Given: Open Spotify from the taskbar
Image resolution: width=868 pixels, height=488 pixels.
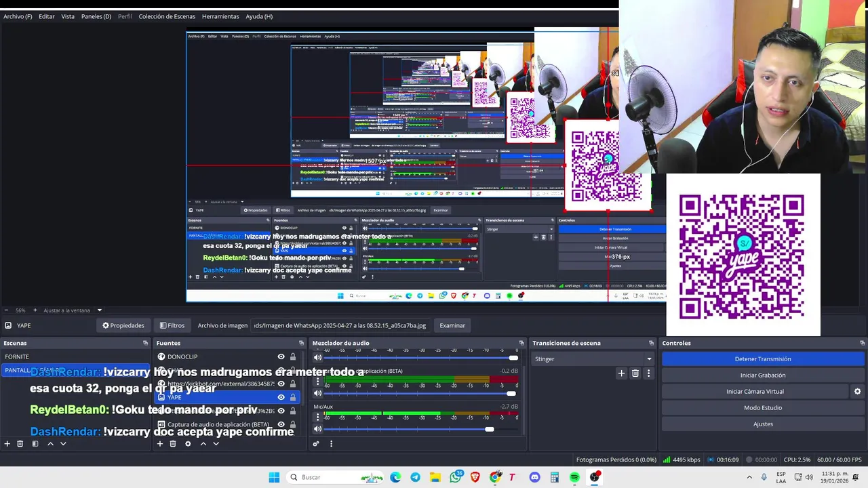Looking at the screenshot, I should (x=574, y=477).
